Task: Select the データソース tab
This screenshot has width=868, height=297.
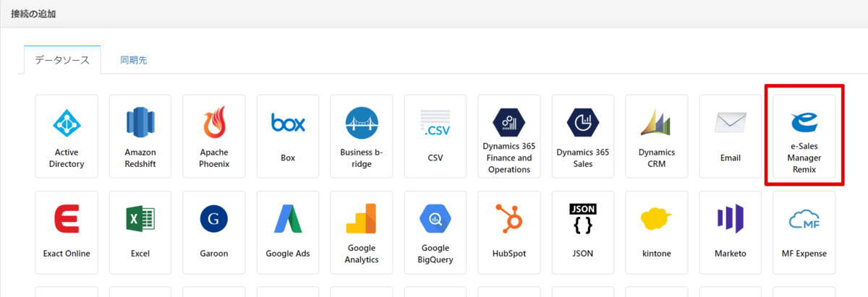Action: (x=62, y=60)
